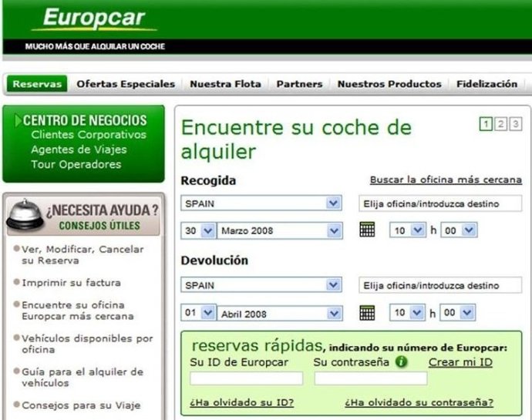
Task: Open the Fidelización tab
Action: pyautogui.click(x=487, y=84)
